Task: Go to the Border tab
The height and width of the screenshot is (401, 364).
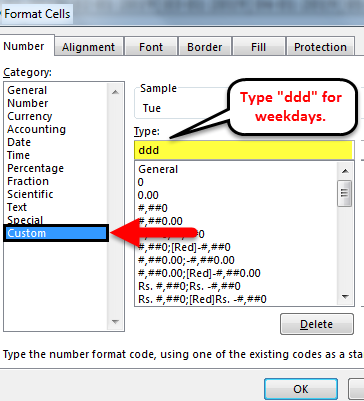Action: 205,47
